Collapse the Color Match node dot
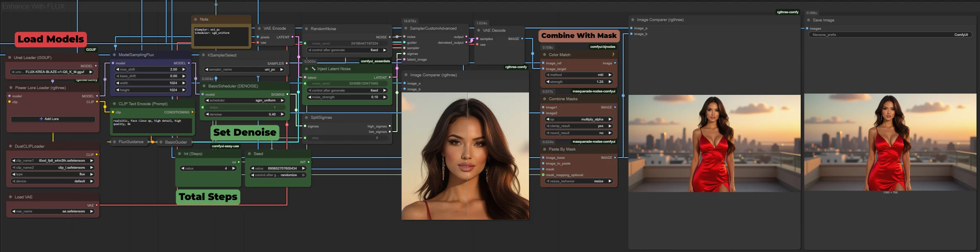980x252 pixels. (x=545, y=55)
